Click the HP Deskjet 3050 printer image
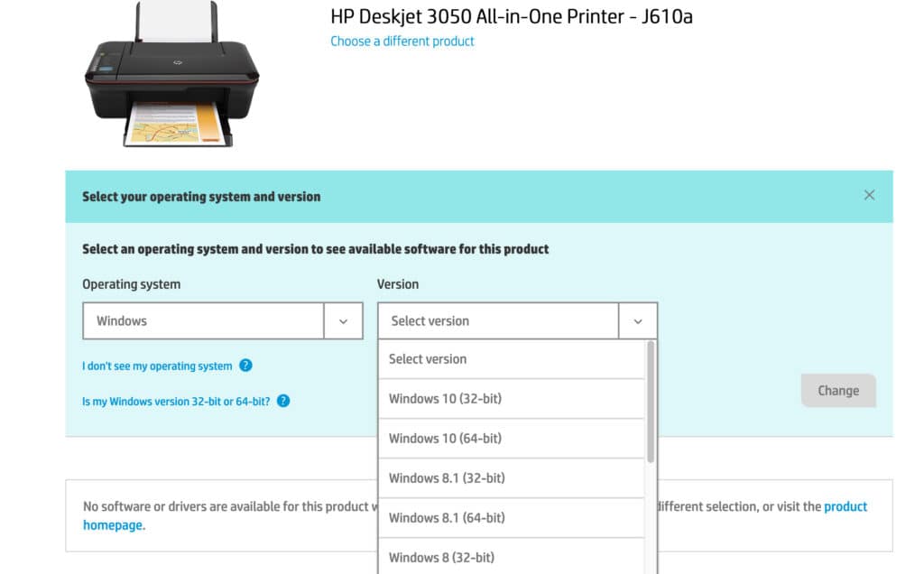The width and height of the screenshot is (924, 574). point(171,76)
